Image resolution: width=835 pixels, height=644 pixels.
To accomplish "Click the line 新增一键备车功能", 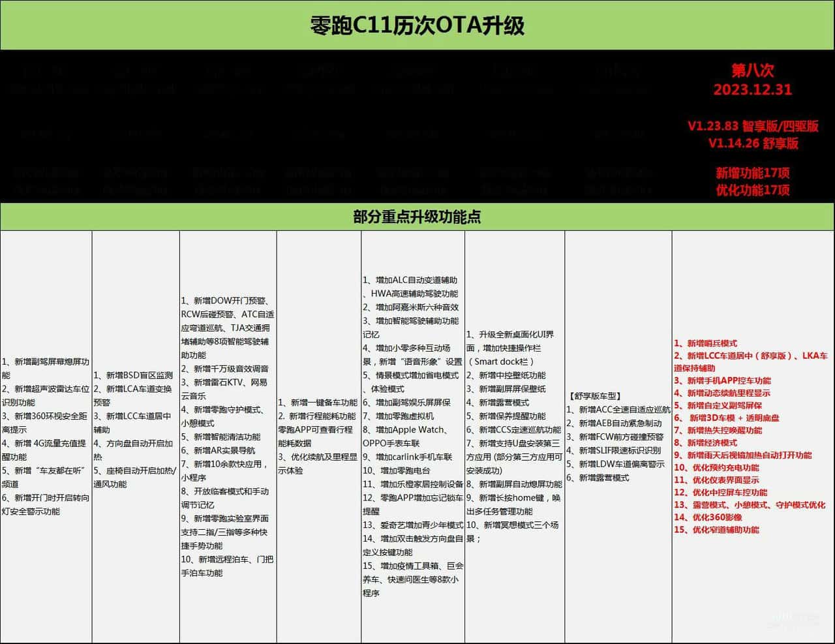I will click(318, 403).
